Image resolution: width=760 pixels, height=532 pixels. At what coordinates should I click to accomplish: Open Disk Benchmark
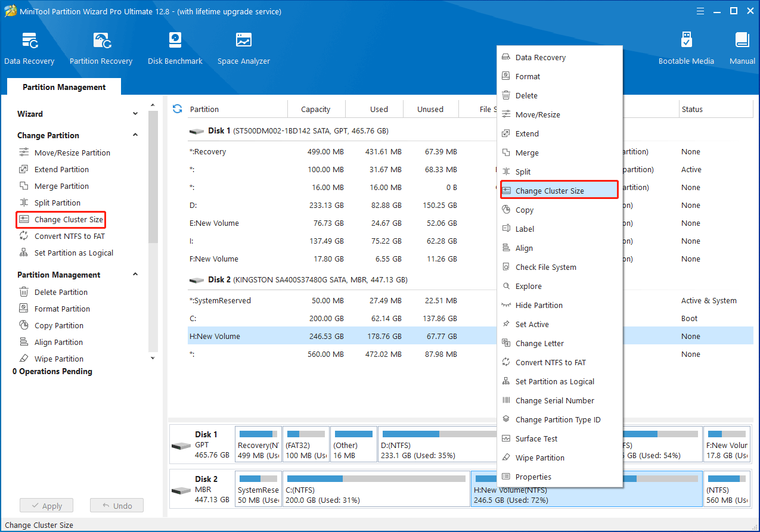coord(175,48)
